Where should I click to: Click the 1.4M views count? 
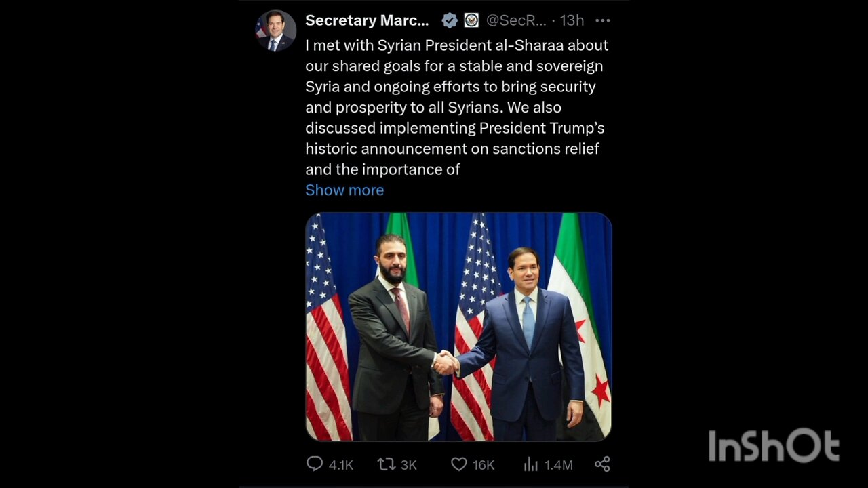click(x=558, y=465)
